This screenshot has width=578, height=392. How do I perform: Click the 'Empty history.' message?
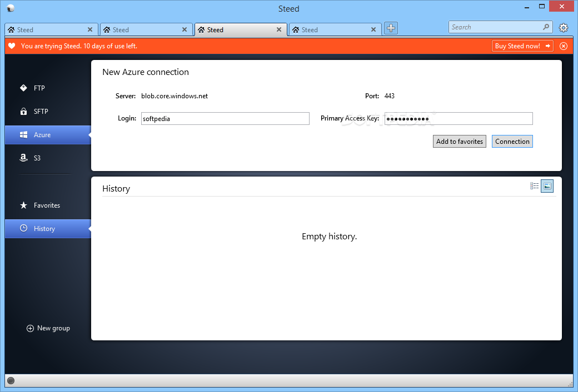(329, 237)
